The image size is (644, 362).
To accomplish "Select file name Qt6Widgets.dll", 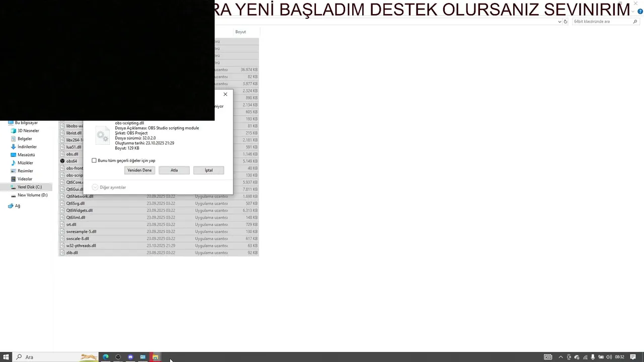I will 79,211.
